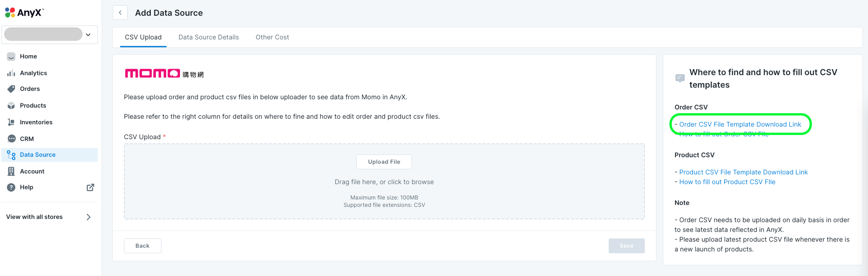
Task: Expand View with all stores chevron
Action: [x=88, y=217]
